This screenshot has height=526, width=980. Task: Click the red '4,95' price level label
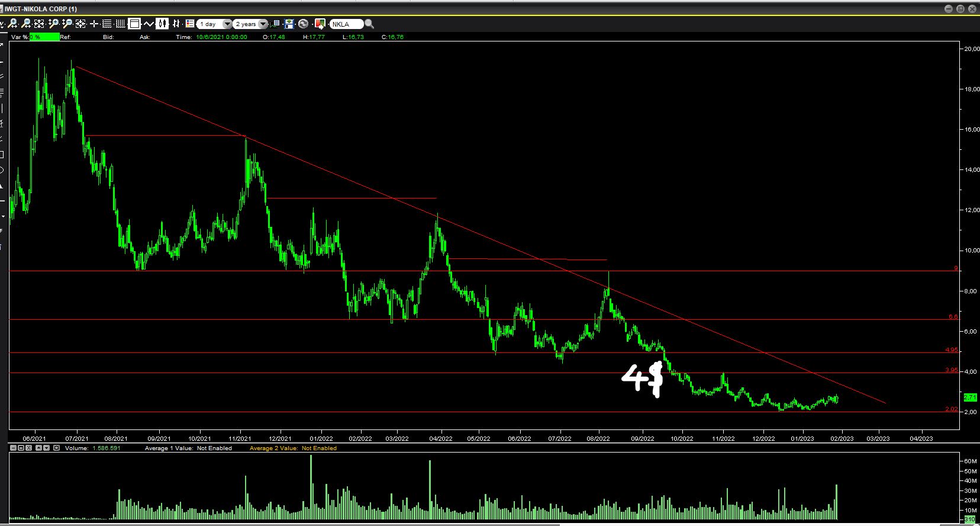[952, 350]
